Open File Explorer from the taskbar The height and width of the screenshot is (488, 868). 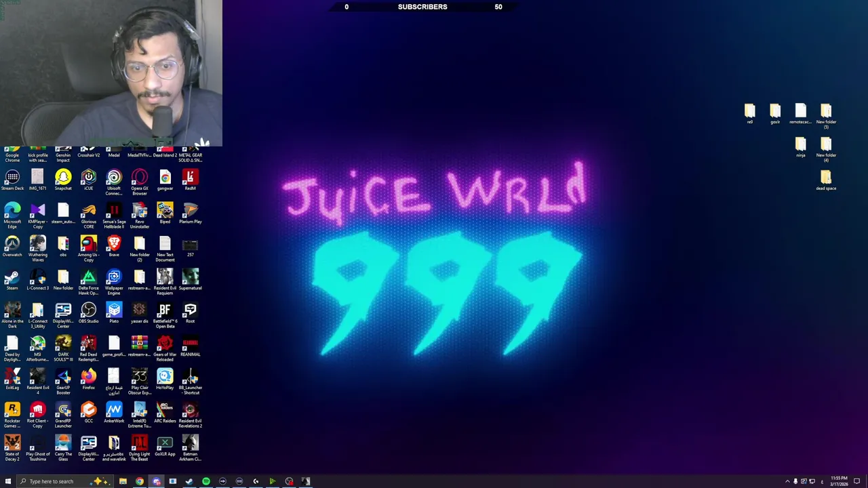click(x=123, y=481)
